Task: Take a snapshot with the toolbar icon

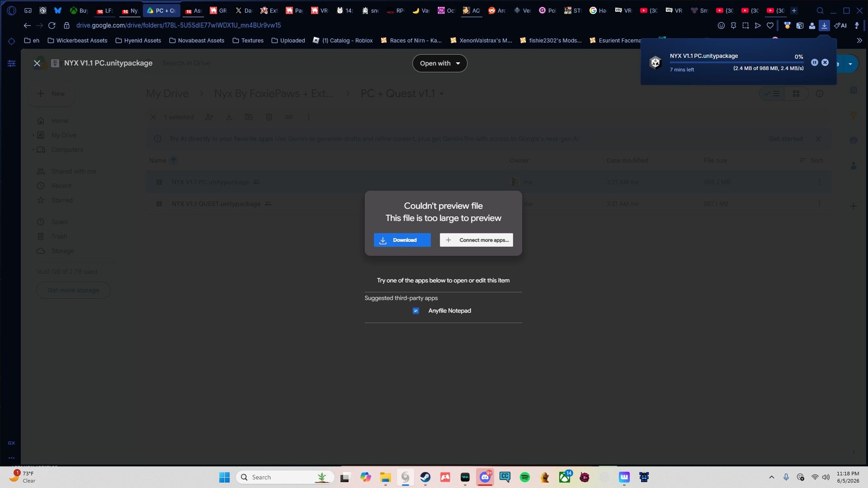Action: point(745,26)
